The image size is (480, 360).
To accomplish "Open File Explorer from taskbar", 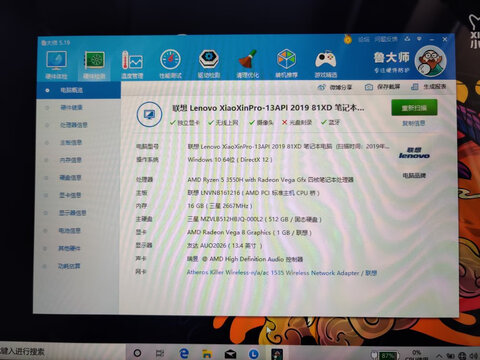I will 207,353.
